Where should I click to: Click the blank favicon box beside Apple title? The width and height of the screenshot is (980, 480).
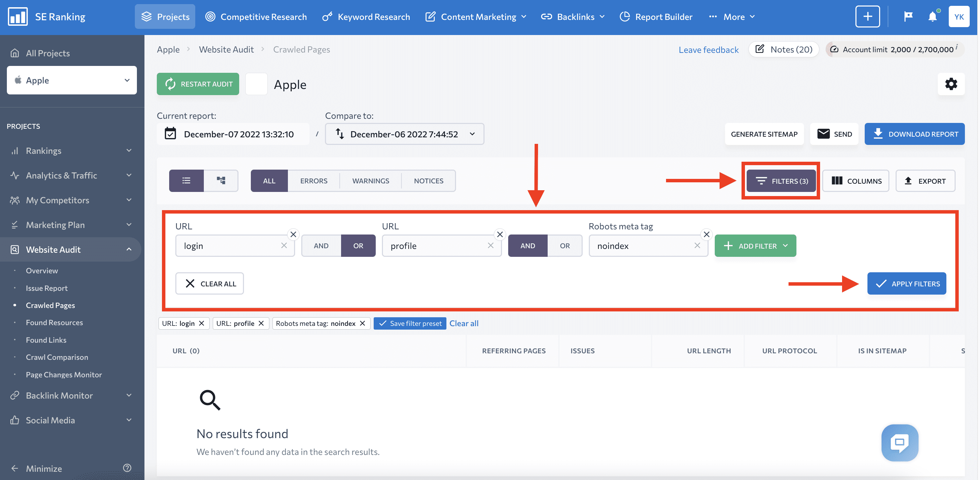pyautogui.click(x=256, y=84)
